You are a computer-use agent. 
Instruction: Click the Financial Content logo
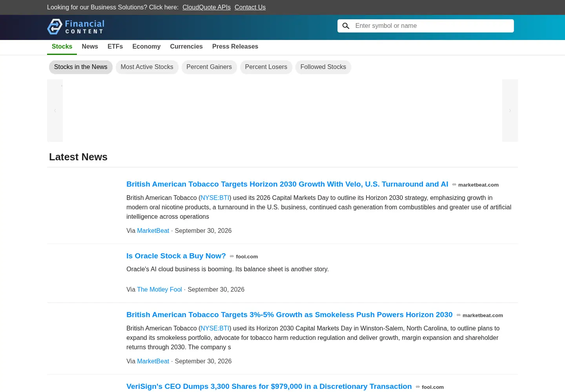(x=76, y=27)
